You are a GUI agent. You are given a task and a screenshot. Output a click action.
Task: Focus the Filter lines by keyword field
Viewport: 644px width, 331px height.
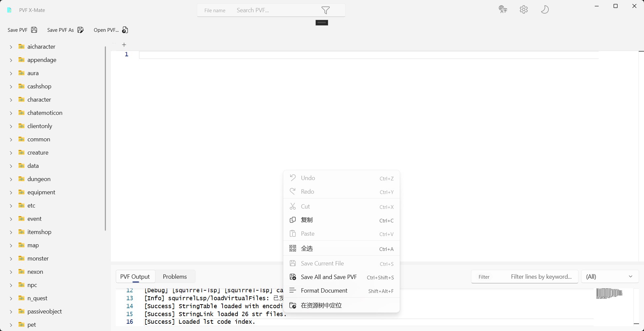coord(525,277)
